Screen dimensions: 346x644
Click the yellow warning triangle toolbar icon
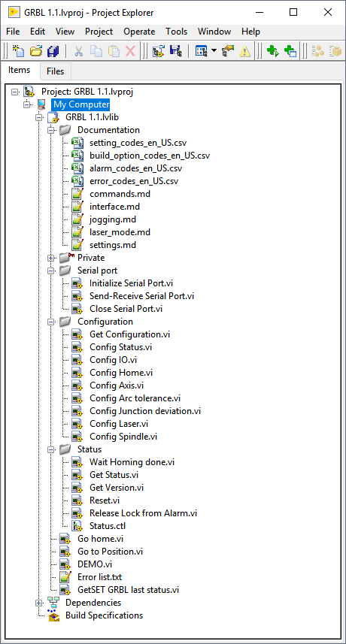245,51
